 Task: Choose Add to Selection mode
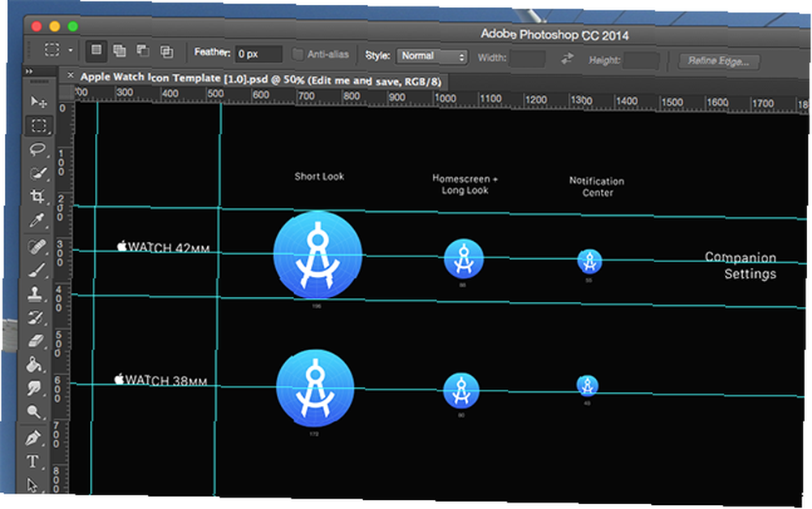[119, 50]
